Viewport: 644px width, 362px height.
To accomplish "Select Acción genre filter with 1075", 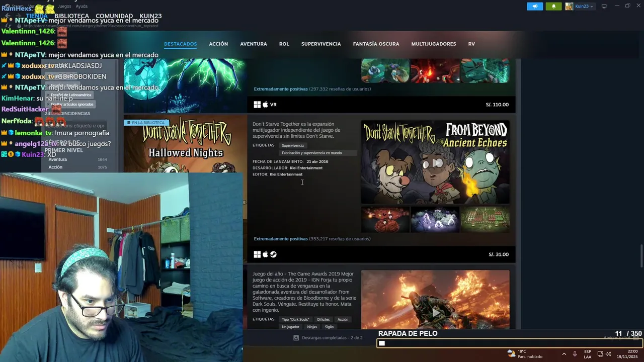I will (x=77, y=167).
